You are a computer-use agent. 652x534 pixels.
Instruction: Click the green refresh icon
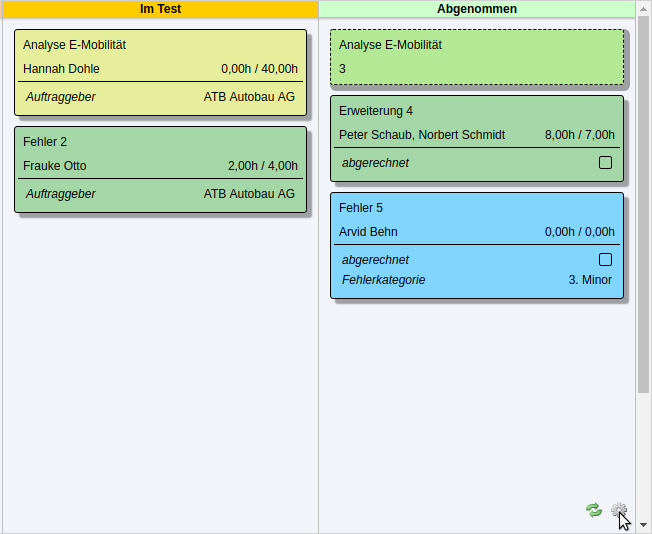click(594, 510)
